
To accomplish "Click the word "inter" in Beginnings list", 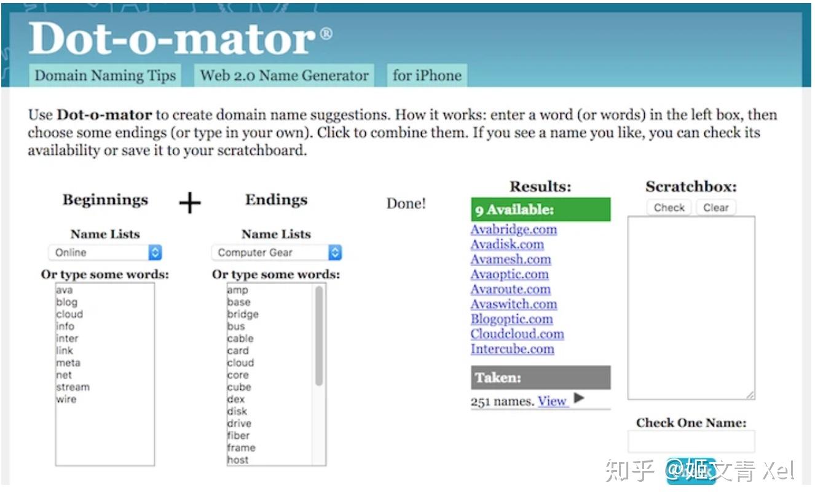I will tap(67, 339).
